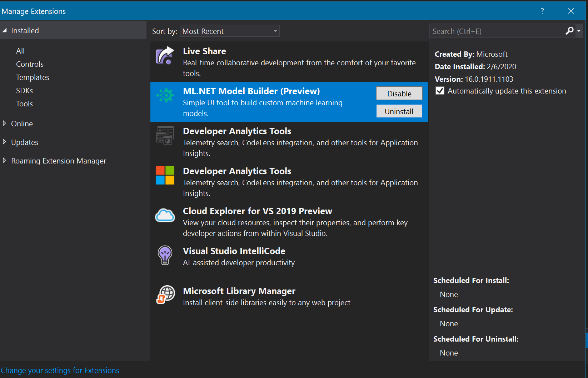Click the Cloud Explorer cloud icon
Screen dimensions: 588x378
165,215
